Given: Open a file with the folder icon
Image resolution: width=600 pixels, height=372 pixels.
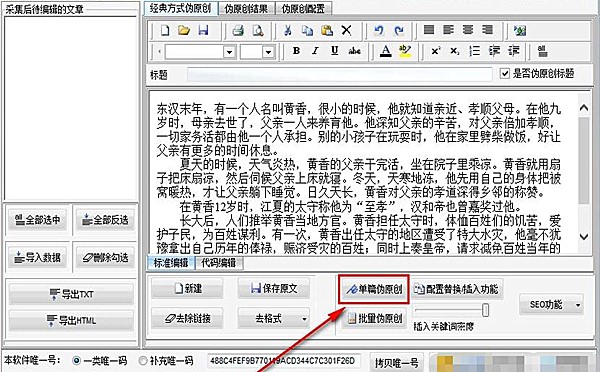Looking at the screenshot, I should point(184,30).
